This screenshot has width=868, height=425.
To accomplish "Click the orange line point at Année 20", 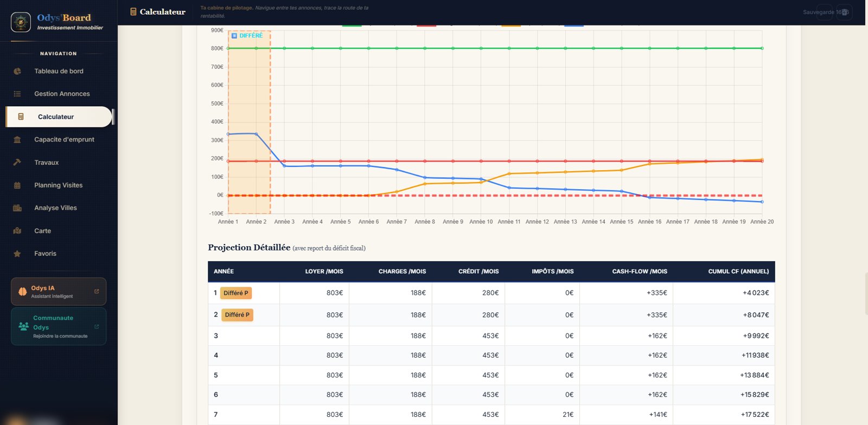I will click(x=762, y=160).
